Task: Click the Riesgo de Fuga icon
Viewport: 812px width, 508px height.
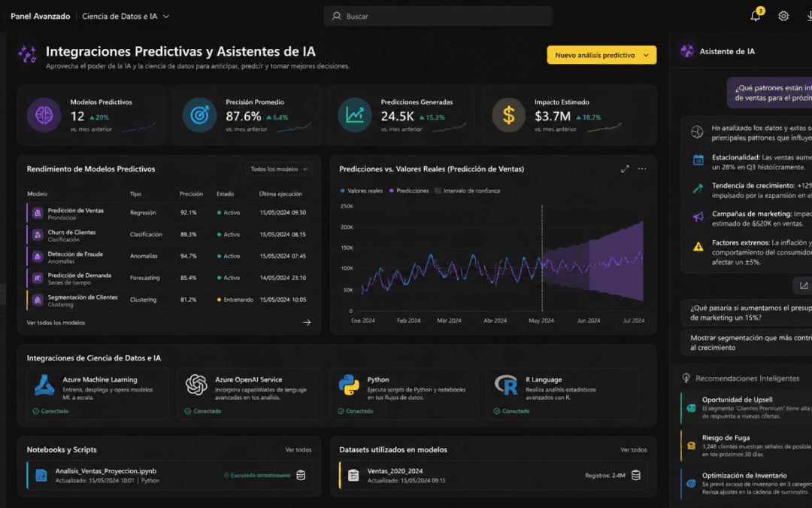Action: 692,446
